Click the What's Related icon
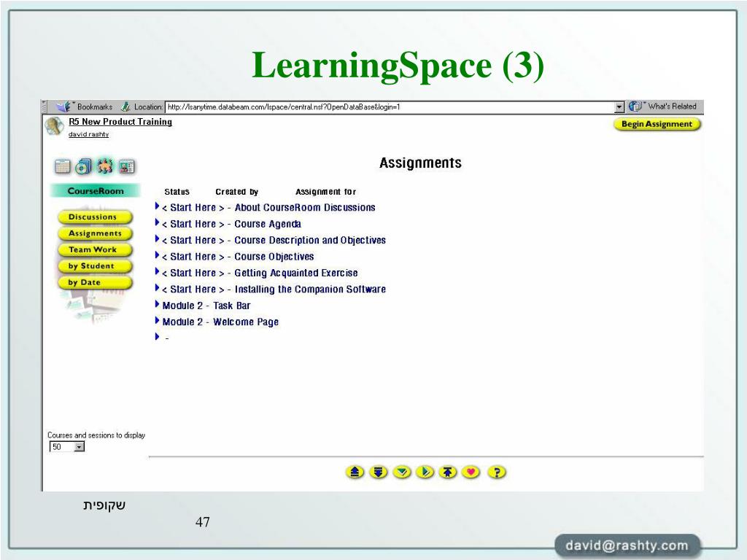The image size is (747, 560). (x=635, y=106)
